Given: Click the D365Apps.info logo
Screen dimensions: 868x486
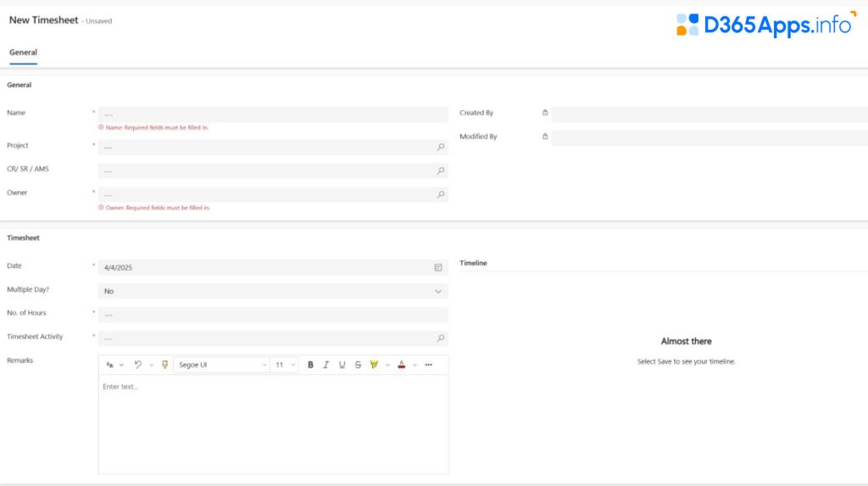Looking at the screenshot, I should pos(766,25).
